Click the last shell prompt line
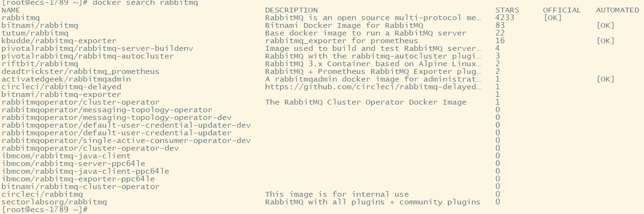 (x=45, y=210)
